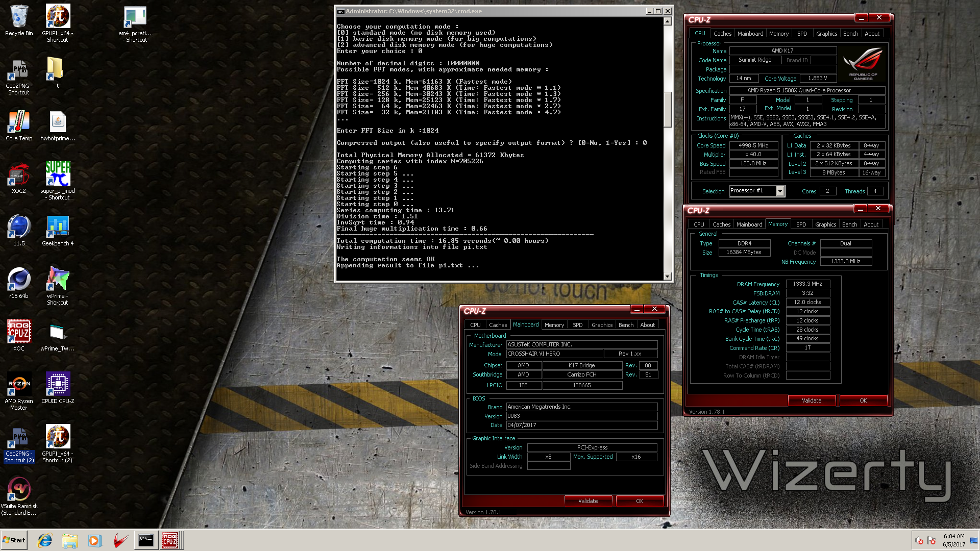
Task: Open Caches tab in Mainboard CPU-Z window
Action: [498, 325]
